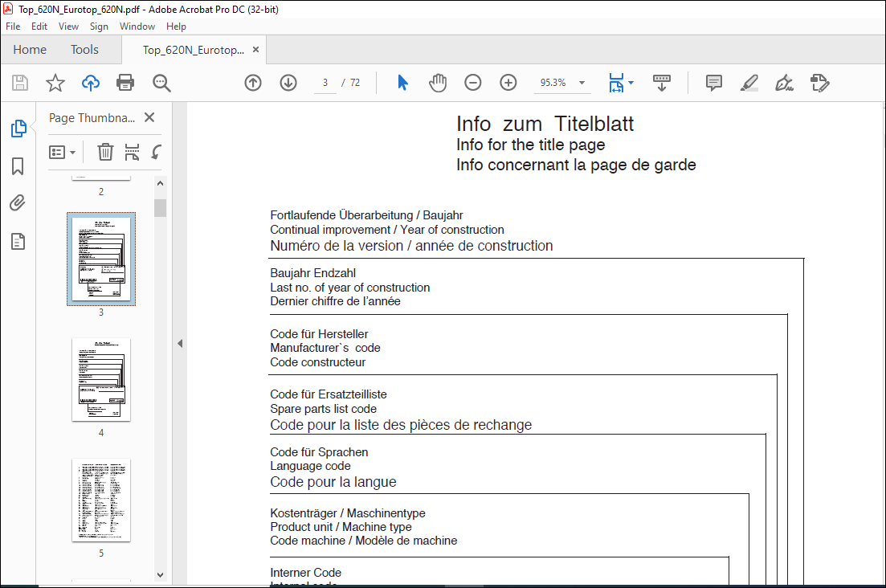Open the scrolling mode page tool
Image resolution: width=886 pixels, height=588 pixels.
coord(662,83)
